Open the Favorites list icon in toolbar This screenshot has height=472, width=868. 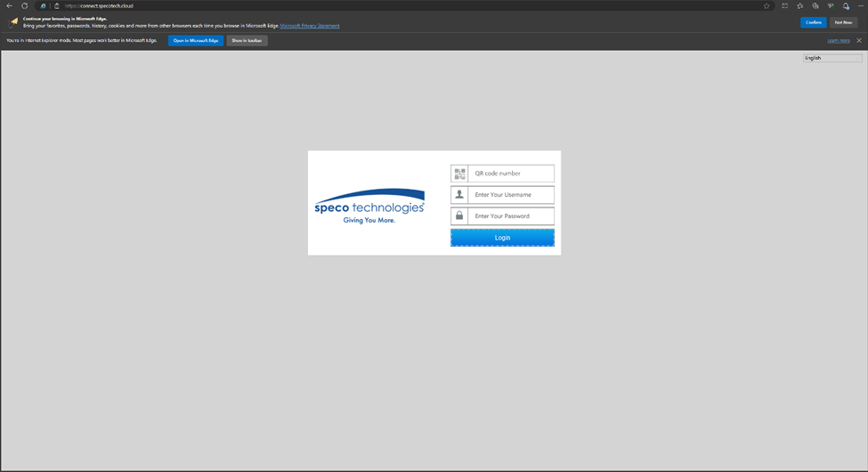800,5
